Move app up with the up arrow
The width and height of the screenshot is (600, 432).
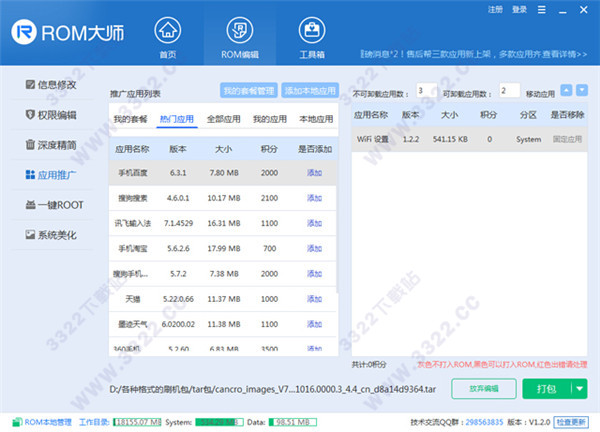coord(565,91)
